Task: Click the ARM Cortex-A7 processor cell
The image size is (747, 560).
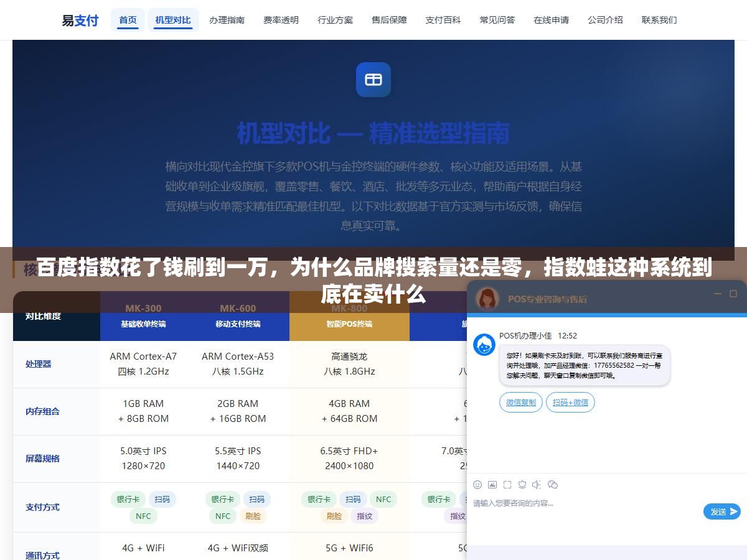Action: pyautogui.click(x=143, y=364)
